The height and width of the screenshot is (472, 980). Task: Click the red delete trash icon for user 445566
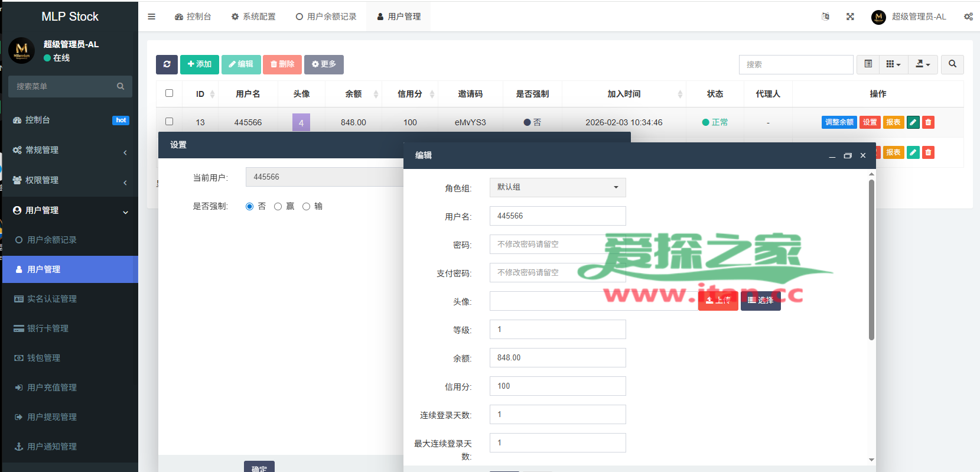pos(928,122)
